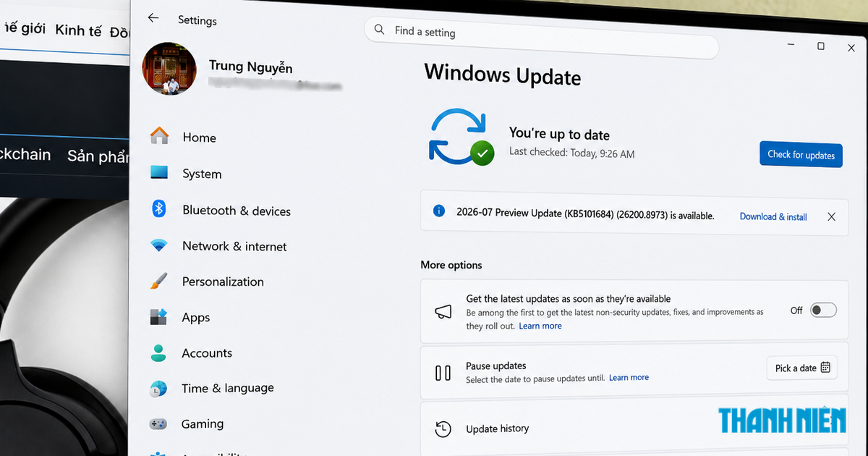868x456 pixels.
Task: Click the blue update sync arrows icon
Action: click(x=461, y=136)
